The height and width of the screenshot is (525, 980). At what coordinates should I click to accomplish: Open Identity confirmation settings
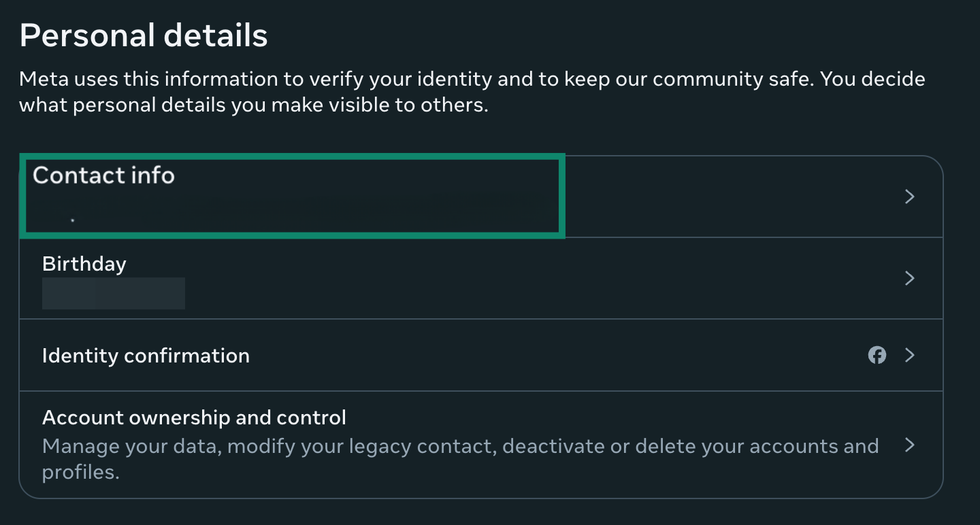(x=476, y=355)
